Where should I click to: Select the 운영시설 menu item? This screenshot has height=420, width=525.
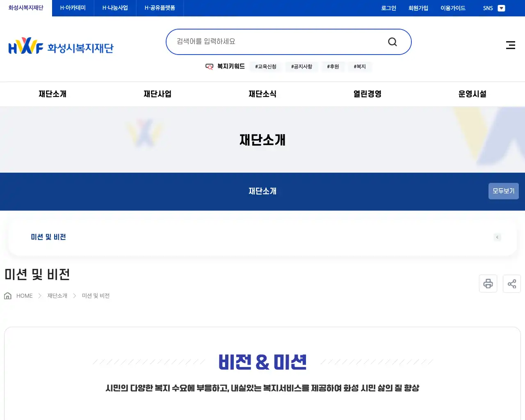point(472,94)
